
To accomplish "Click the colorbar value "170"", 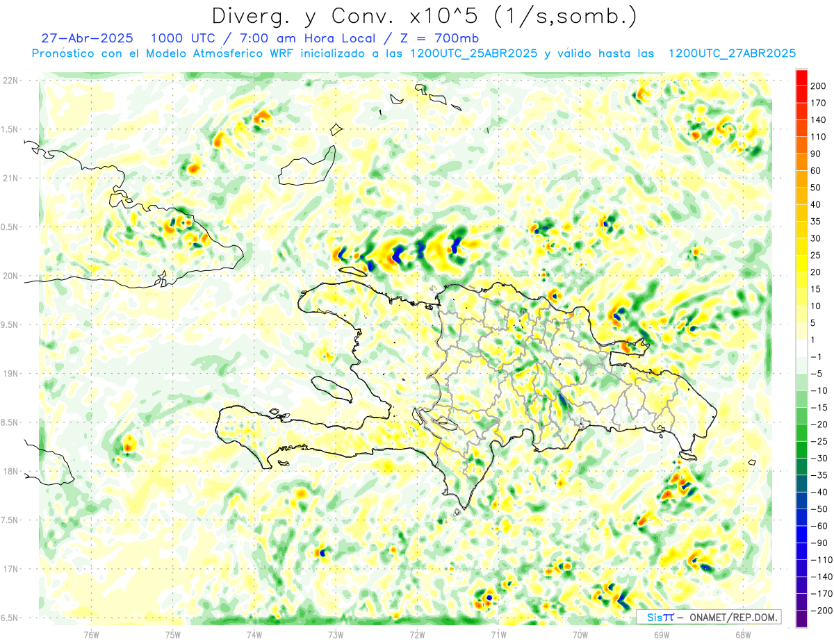I will pos(817,103).
